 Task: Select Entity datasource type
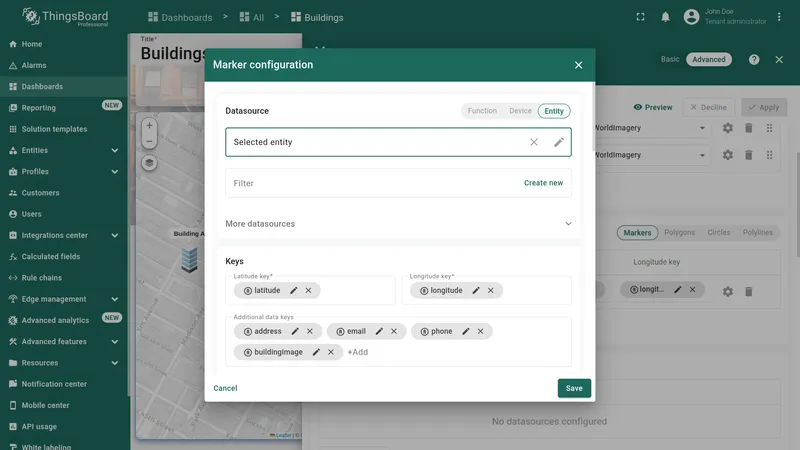pyautogui.click(x=554, y=111)
